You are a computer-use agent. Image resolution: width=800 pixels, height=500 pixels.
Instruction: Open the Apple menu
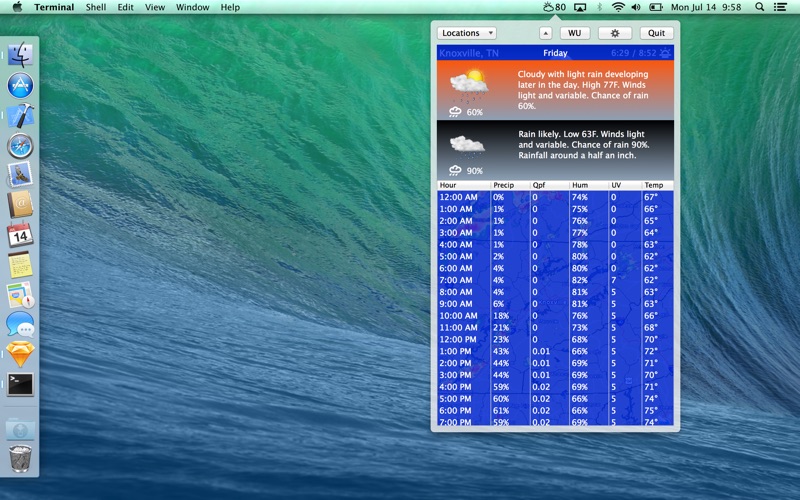tap(16, 7)
